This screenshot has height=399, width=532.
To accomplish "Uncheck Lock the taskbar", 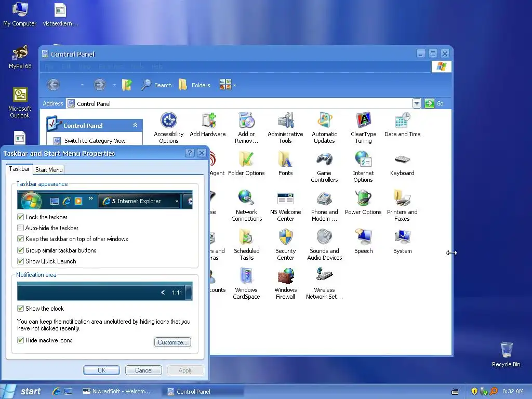I will pos(20,217).
